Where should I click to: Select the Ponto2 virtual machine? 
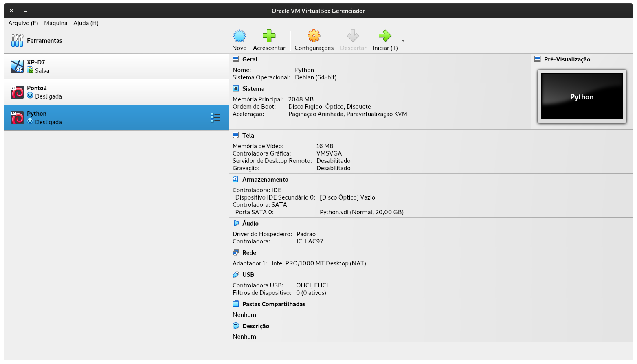(116, 92)
